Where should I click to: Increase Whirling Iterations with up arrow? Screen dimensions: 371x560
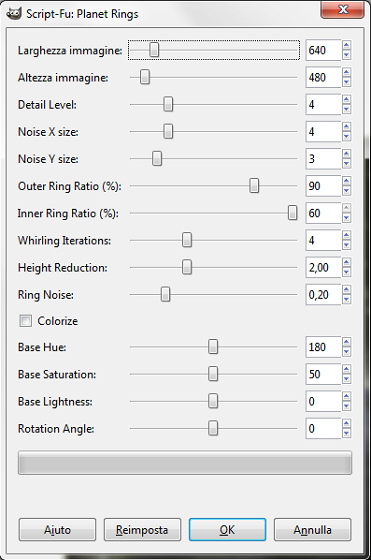point(346,235)
